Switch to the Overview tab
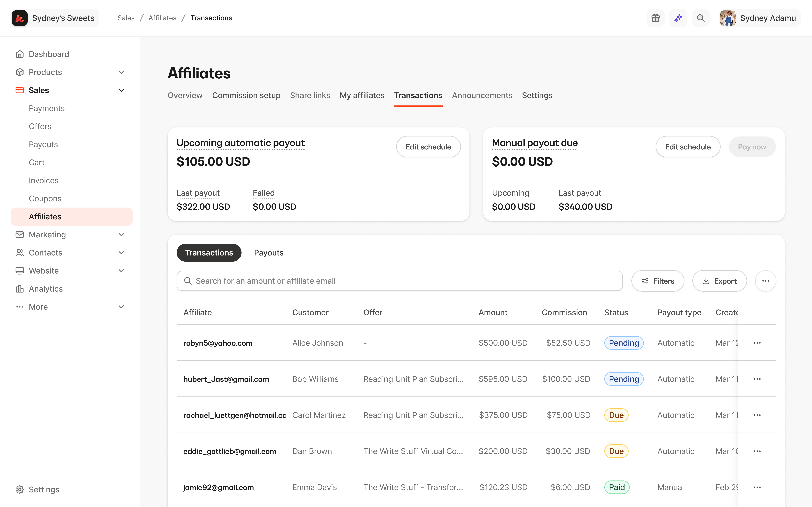Viewport: 812px width, 507px height. coord(185,96)
